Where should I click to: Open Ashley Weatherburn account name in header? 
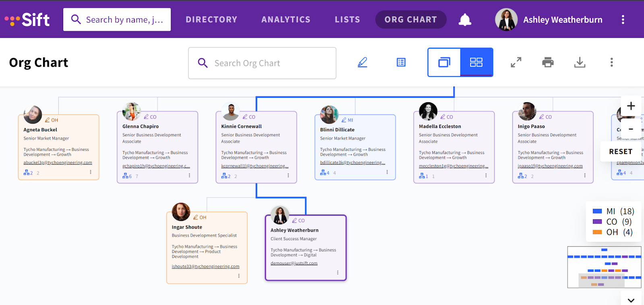coord(563,20)
